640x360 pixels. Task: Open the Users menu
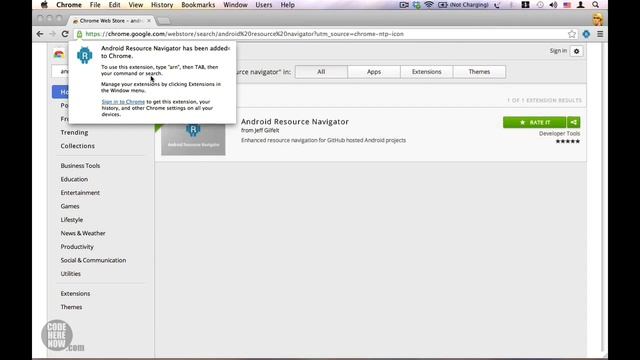click(264, 5)
